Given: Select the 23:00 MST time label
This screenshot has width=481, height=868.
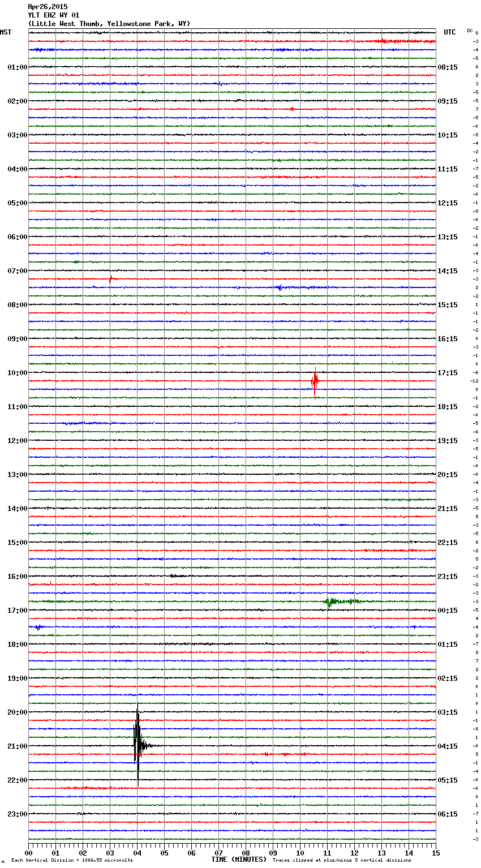Looking at the screenshot, I should pyautogui.click(x=18, y=814).
